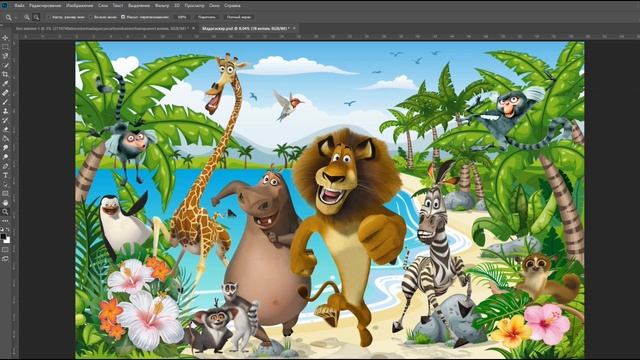Viewport: 640px width, 360px height.
Task: Open the Слои menu
Action: [x=103, y=6]
